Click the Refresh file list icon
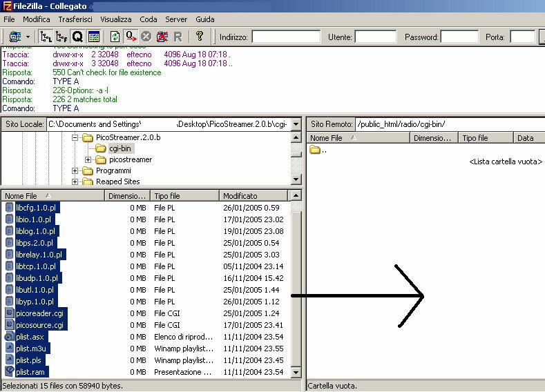The image size is (545, 392). pyautogui.click(x=115, y=37)
